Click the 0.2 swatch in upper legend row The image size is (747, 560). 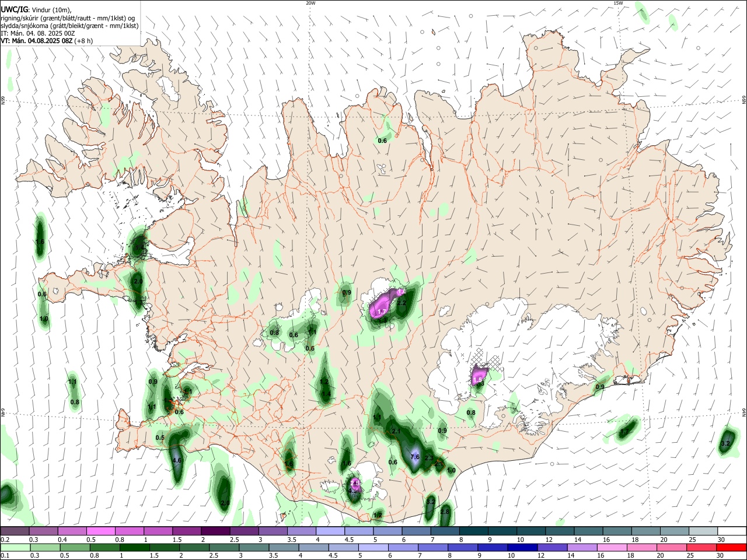[15, 531]
